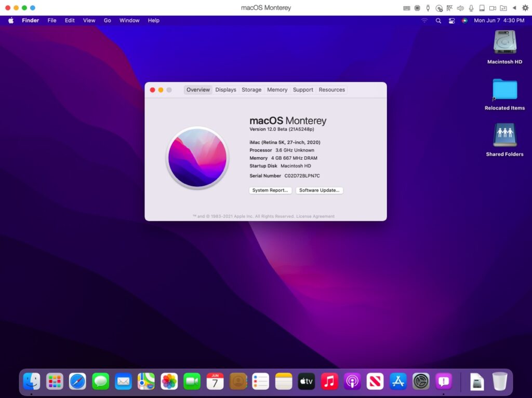Open the File menu
Screen dimensions: 532x398
52,20
